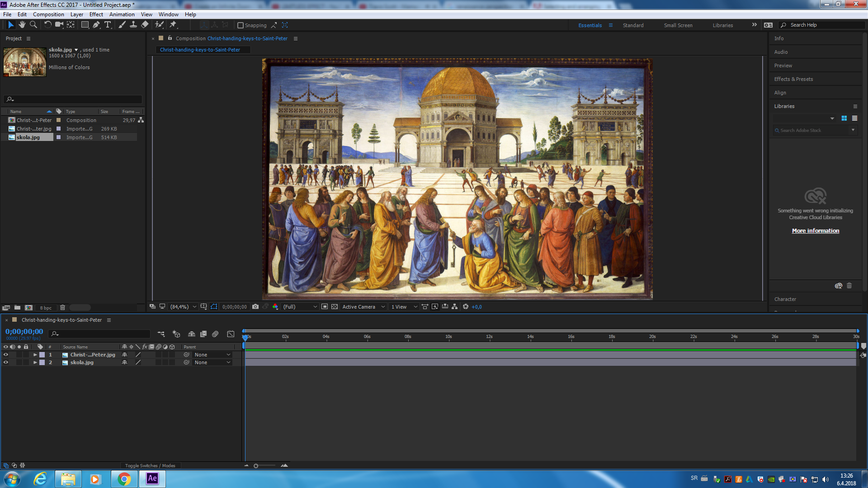The width and height of the screenshot is (868, 488).
Task: Open the Graph Editor icon
Action: click(231, 334)
